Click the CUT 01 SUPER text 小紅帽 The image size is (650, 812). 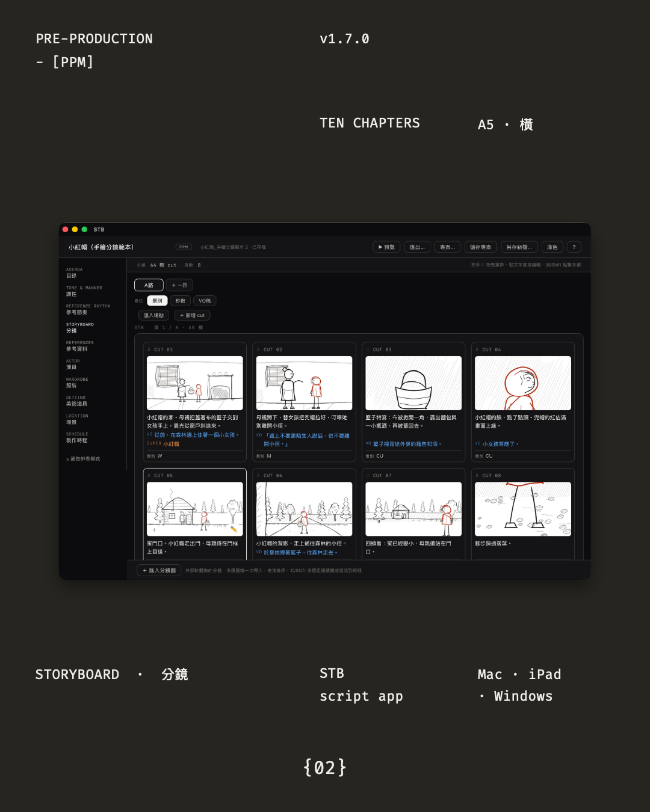172,444
